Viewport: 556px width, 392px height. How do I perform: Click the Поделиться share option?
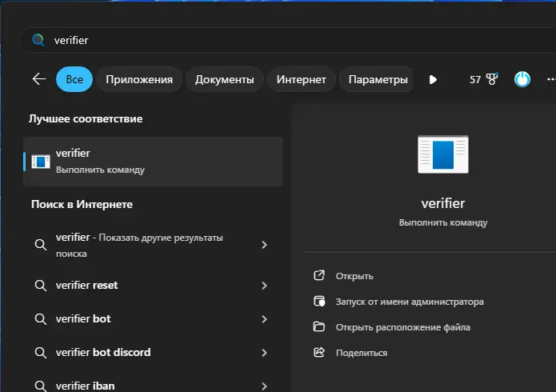point(361,353)
